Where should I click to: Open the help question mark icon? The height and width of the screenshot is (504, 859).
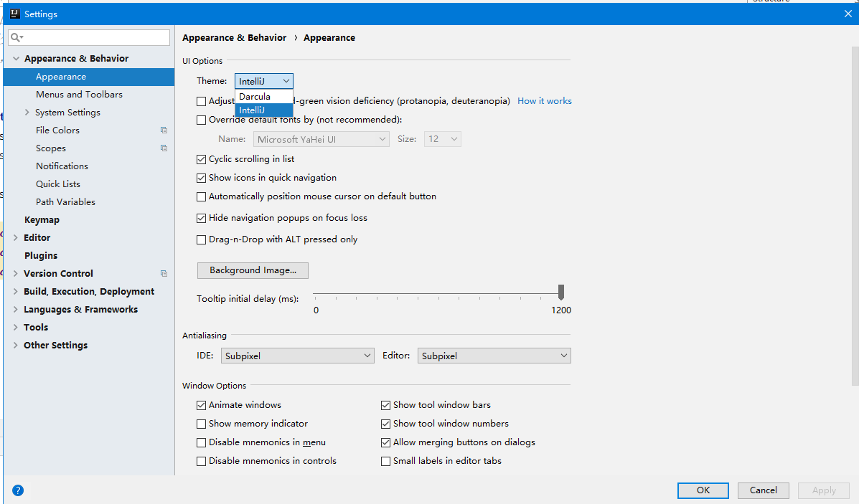tap(18, 490)
